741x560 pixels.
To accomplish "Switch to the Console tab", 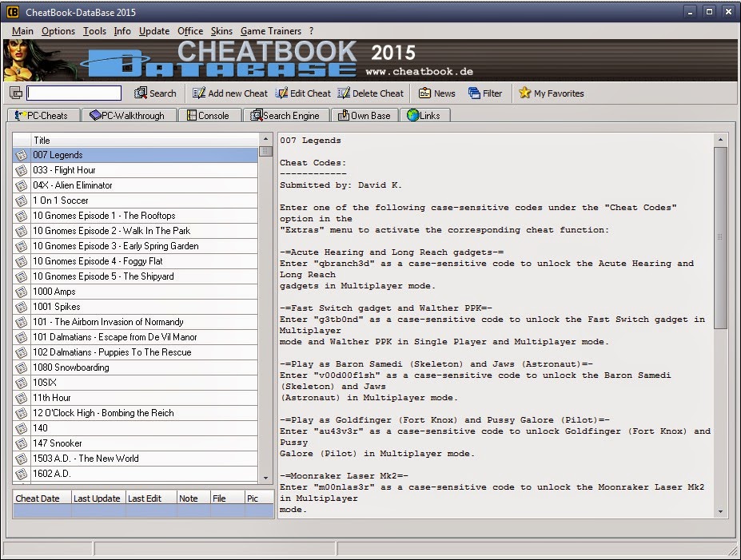I will [210, 114].
